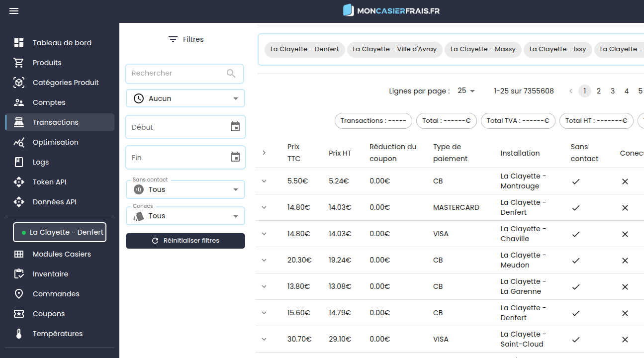Click the Produits shopping cart icon
644x358 pixels.
tap(19, 63)
